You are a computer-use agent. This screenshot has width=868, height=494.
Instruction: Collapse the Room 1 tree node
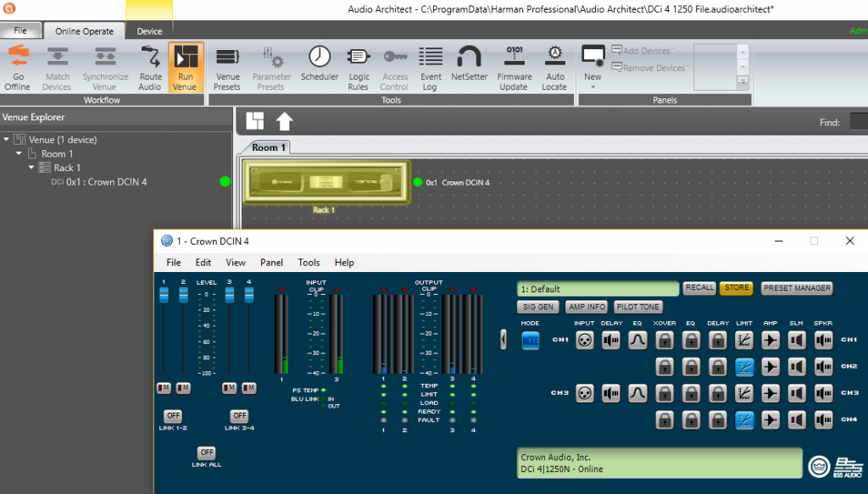point(19,153)
